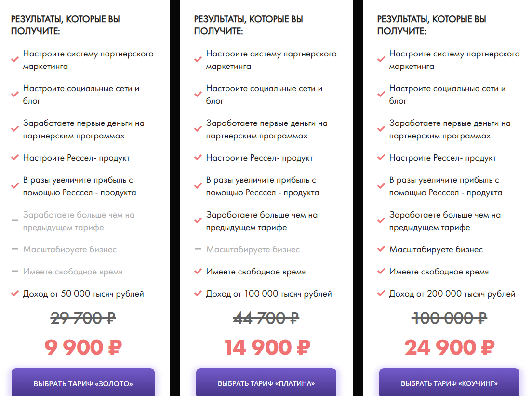The image size is (532, 396).
Task: Click crossed-out 100 000 ₽ old price
Action: tap(449, 318)
